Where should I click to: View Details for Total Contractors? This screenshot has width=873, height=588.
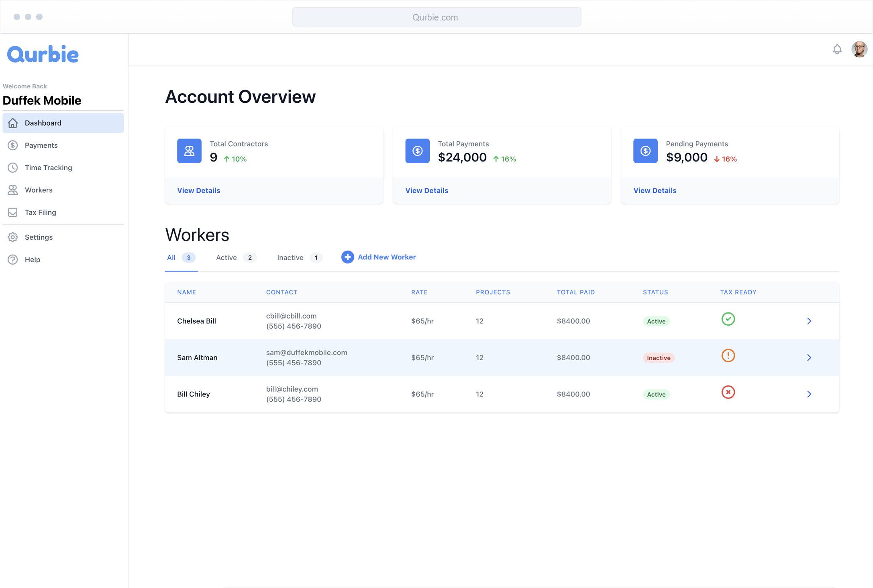pyautogui.click(x=199, y=190)
